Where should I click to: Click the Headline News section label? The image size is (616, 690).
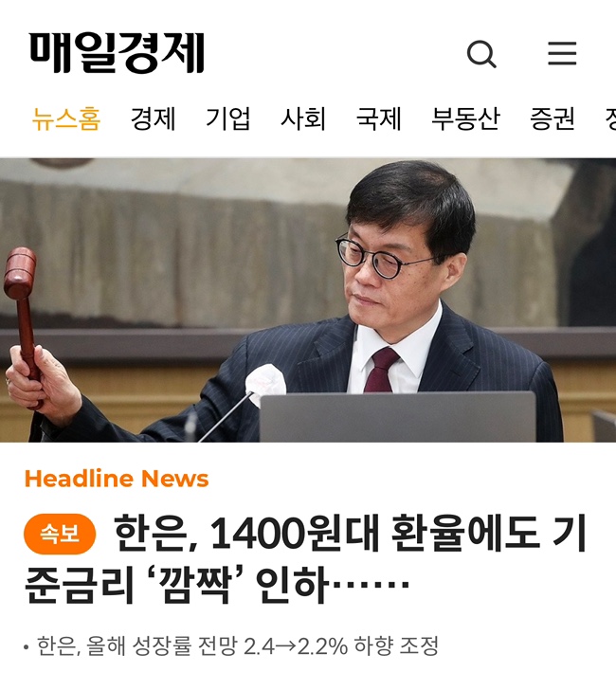117,479
